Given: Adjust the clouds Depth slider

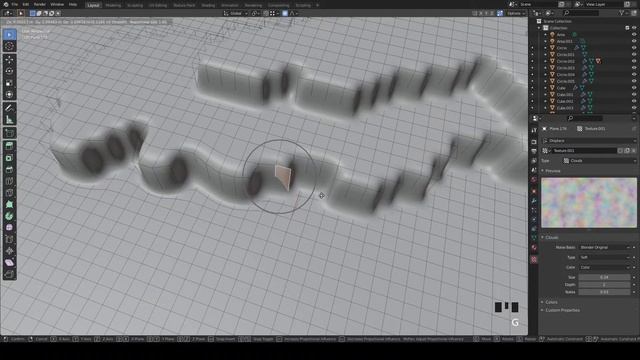Looking at the screenshot, I should pyautogui.click(x=604, y=284).
